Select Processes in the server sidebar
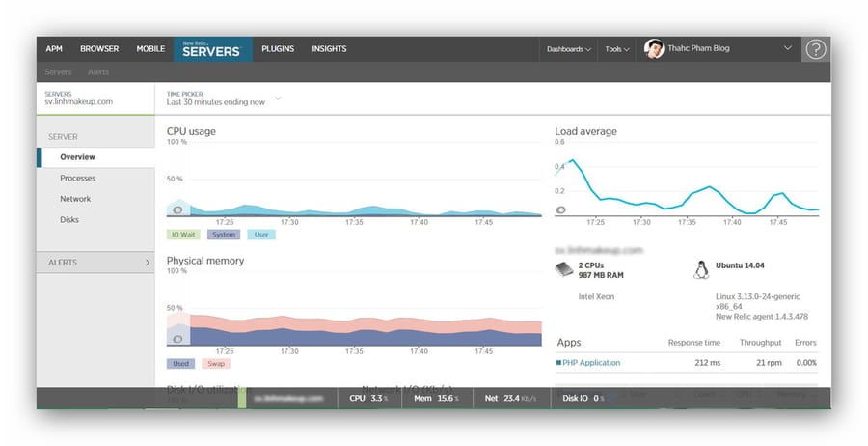868x446 pixels. tap(78, 178)
